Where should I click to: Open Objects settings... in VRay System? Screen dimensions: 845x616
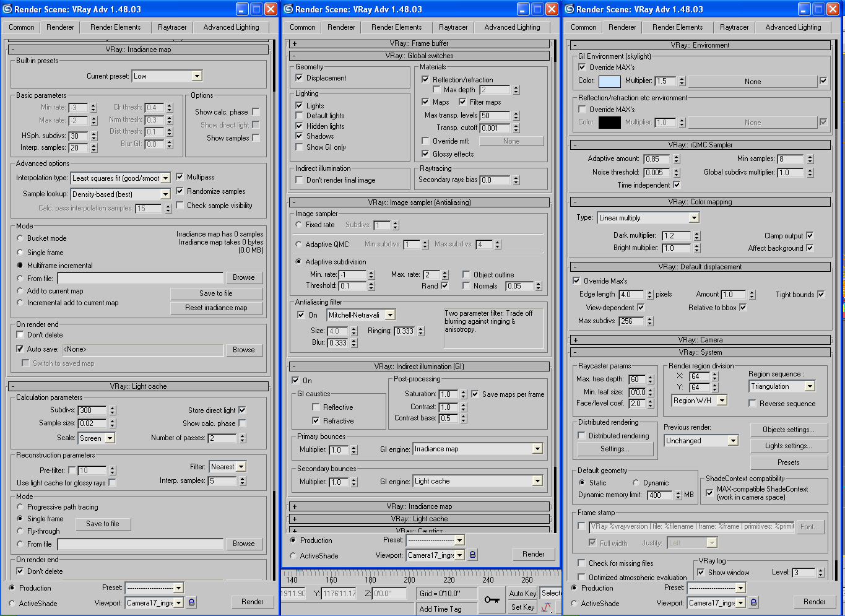coord(788,430)
